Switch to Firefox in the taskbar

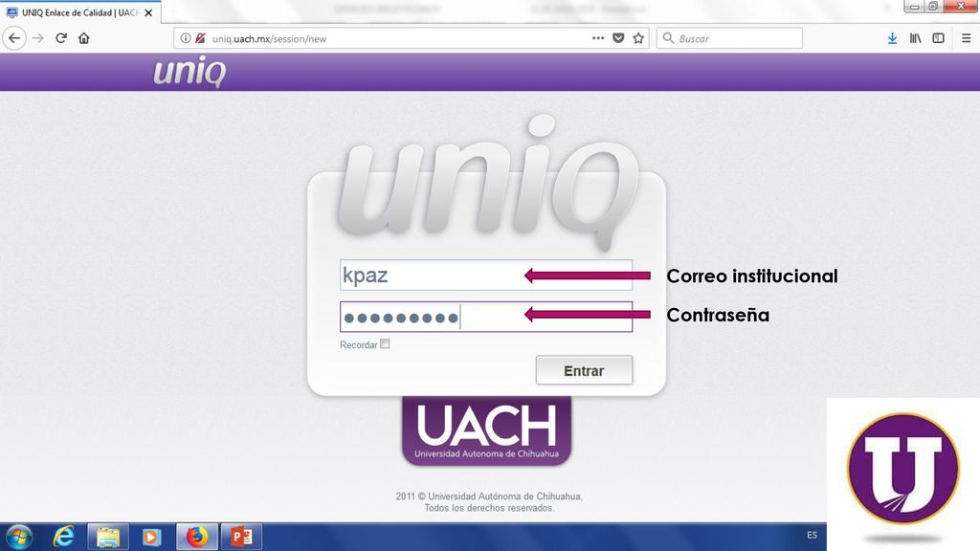(x=197, y=537)
